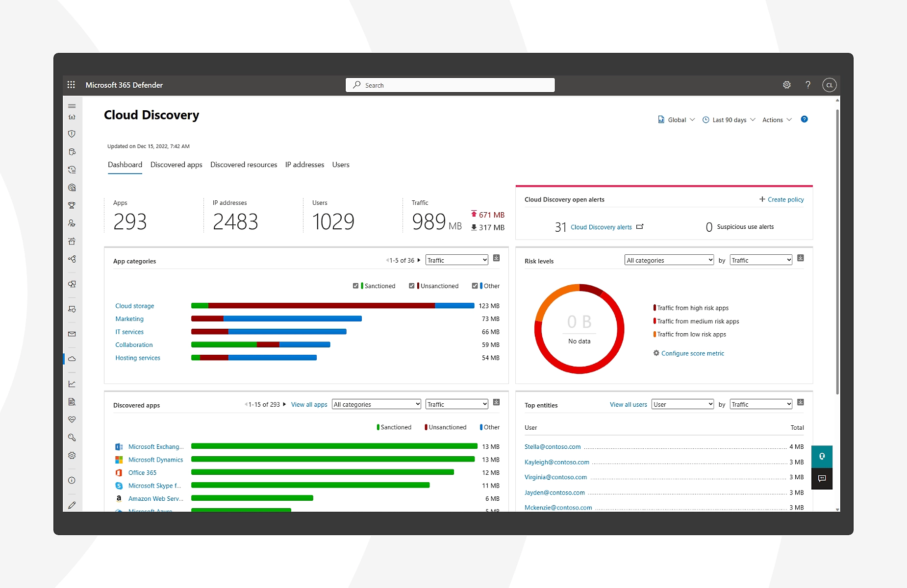Open the cloud apps sidebar icon
The height and width of the screenshot is (588, 907).
72,359
